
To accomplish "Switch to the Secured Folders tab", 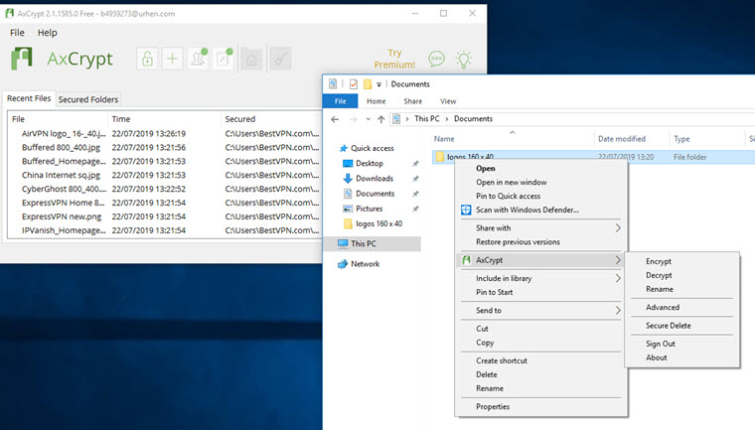I will tap(88, 99).
